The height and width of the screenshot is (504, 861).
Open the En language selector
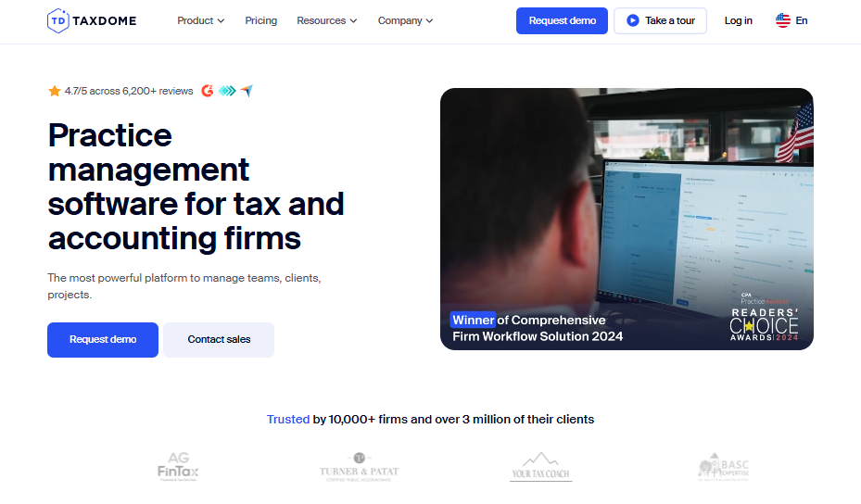(801, 20)
